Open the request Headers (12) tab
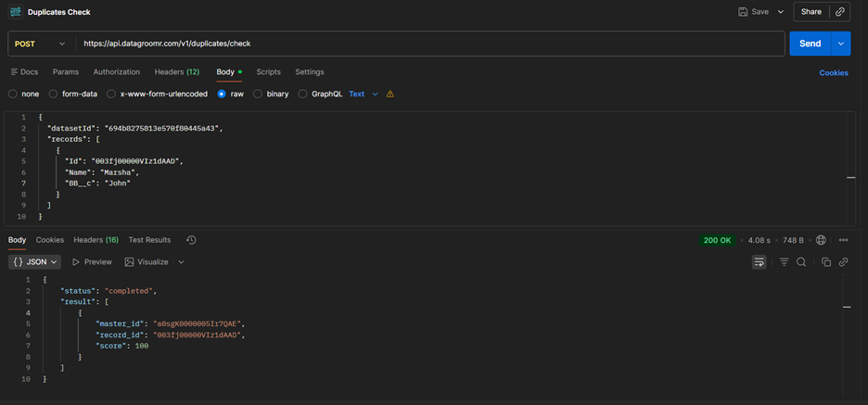 [177, 72]
